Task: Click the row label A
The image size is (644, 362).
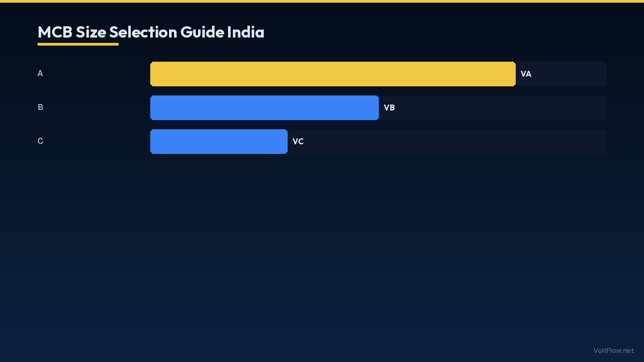Action: [40, 73]
